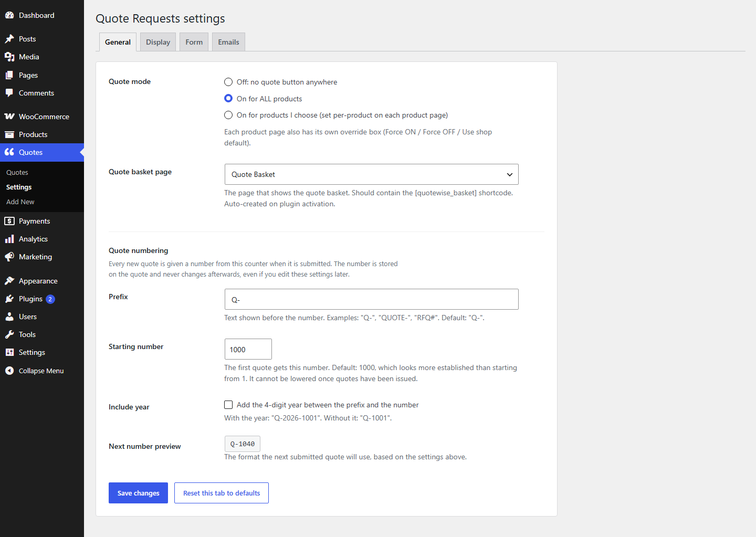Switch to the Display tab
The image size is (756, 537).
(x=158, y=42)
